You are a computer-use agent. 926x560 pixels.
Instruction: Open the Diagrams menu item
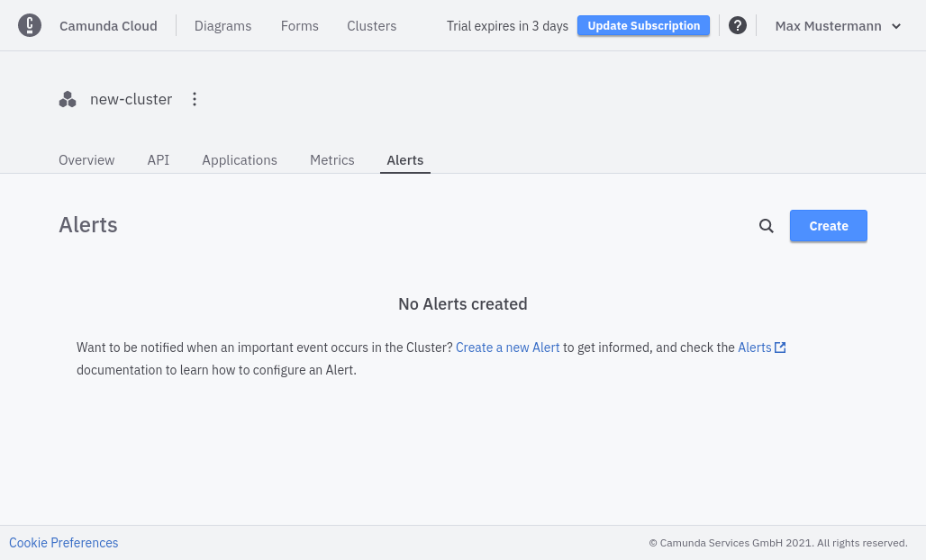(222, 26)
